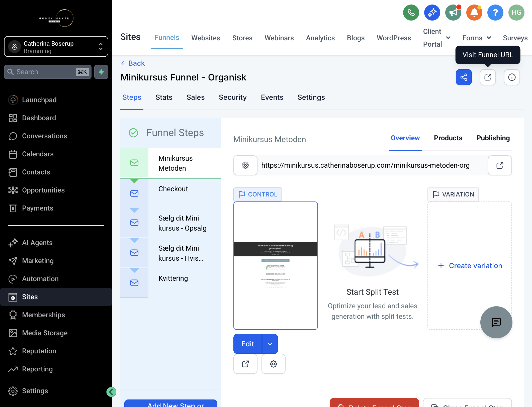Select the Checkout funnel step

pyautogui.click(x=171, y=193)
